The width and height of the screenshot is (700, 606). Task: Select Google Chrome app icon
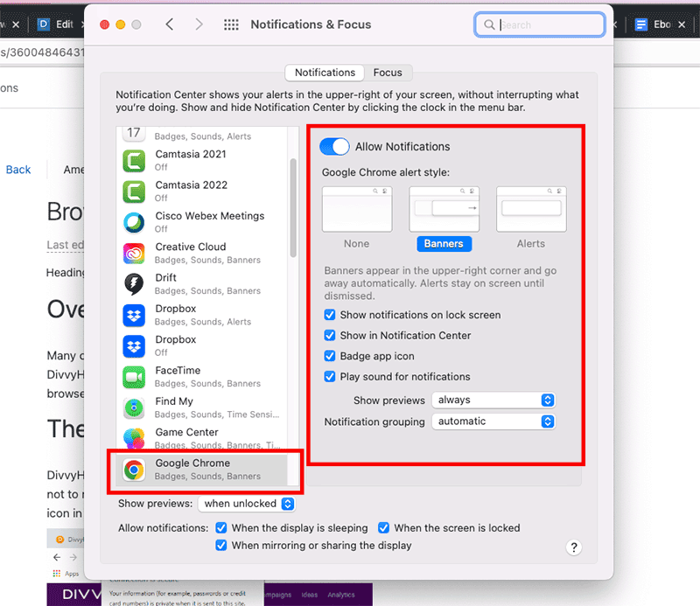(134, 470)
